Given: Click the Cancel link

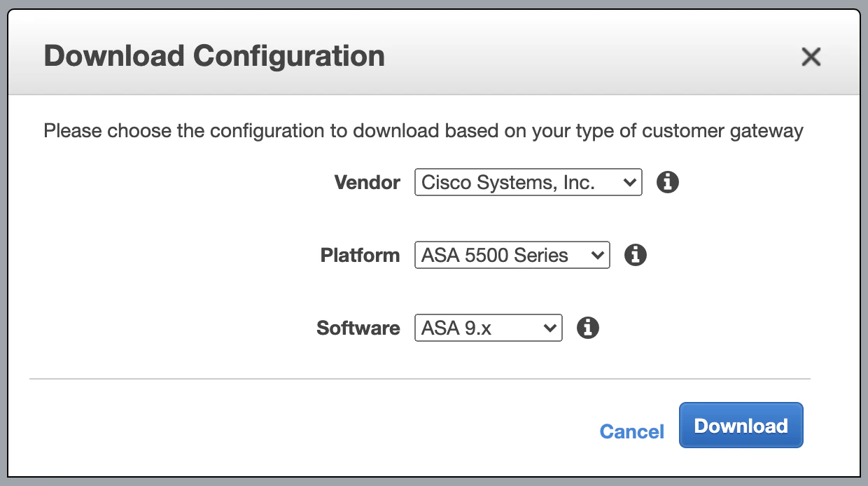Looking at the screenshot, I should tap(631, 431).
